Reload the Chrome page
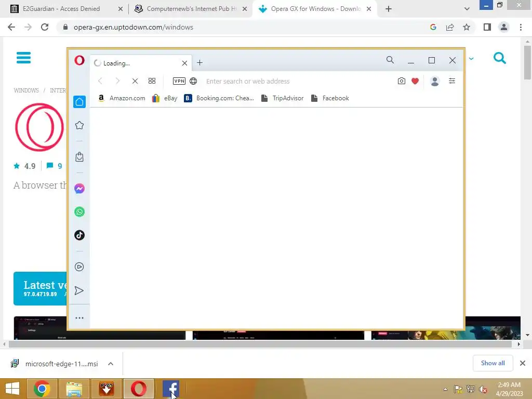This screenshot has width=532, height=399. [x=45, y=27]
